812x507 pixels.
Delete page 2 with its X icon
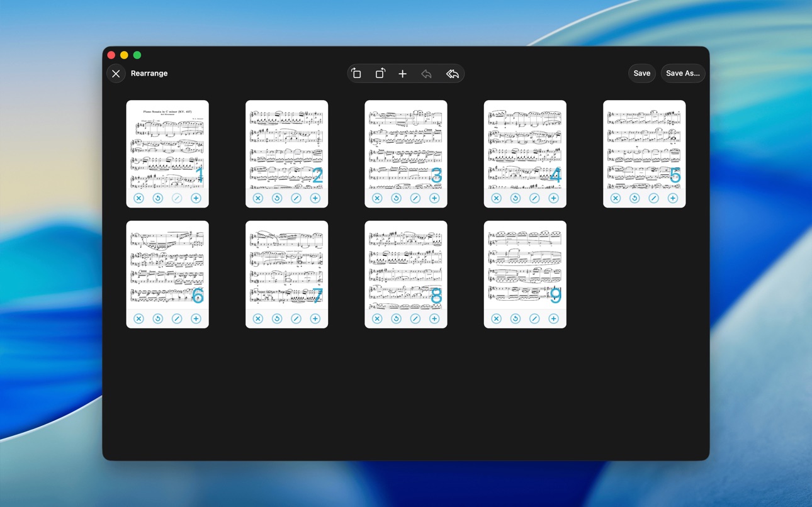(x=258, y=198)
